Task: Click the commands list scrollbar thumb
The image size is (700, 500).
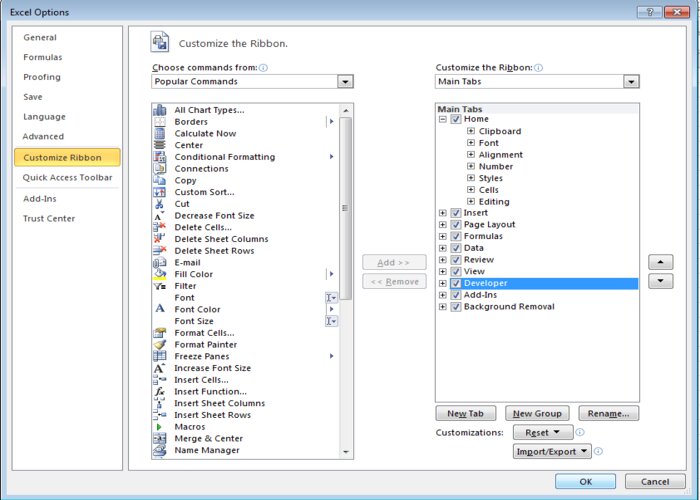Action: coord(346,208)
